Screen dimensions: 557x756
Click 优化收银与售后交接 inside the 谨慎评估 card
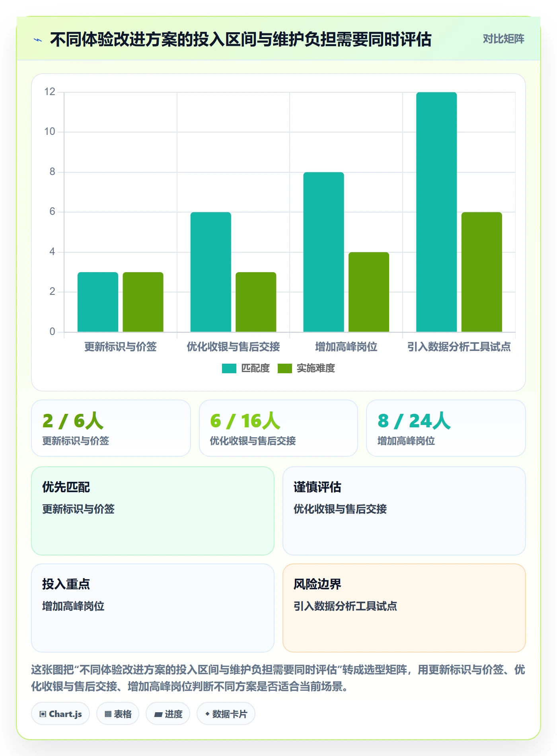[x=340, y=509]
